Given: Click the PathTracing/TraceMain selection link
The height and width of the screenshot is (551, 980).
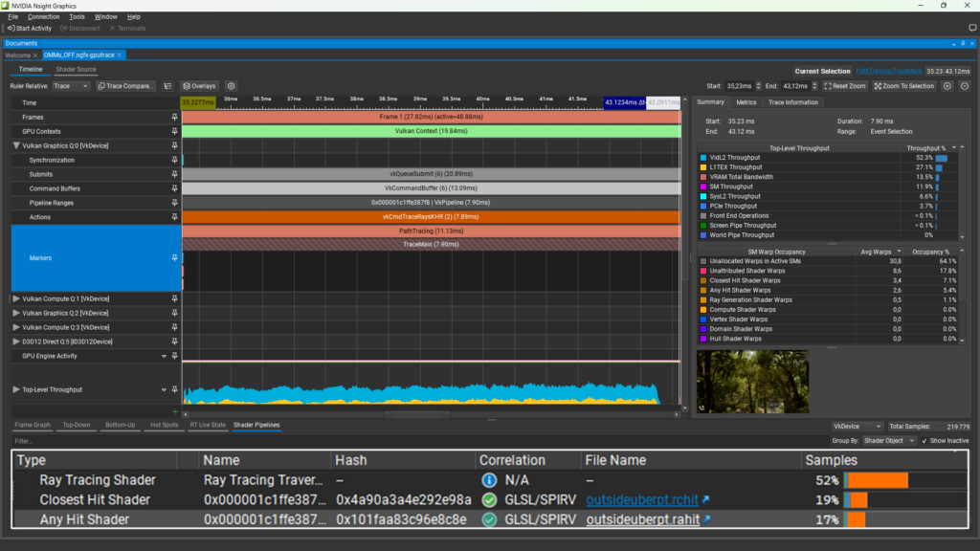Looking at the screenshot, I should pyautogui.click(x=888, y=71).
